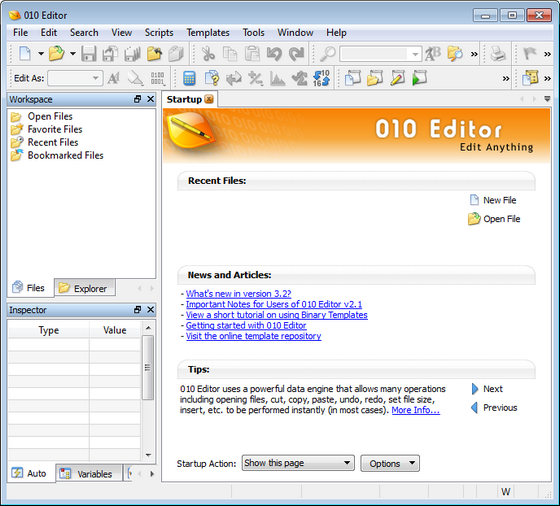
Task: Click the Undo arrow icon
Action: click(x=274, y=54)
